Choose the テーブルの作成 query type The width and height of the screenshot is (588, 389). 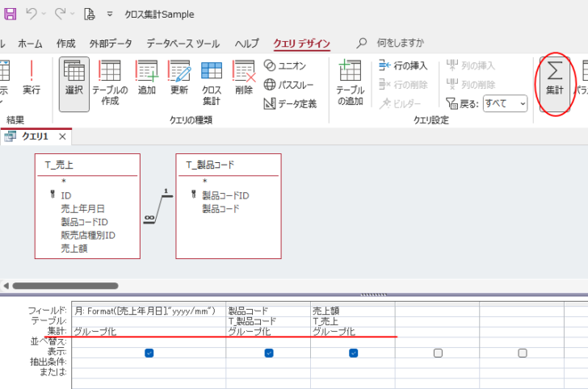pos(110,83)
